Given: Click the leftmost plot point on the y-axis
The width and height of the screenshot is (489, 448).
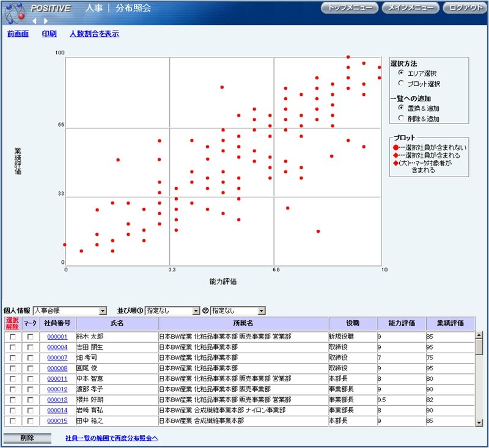Looking at the screenshot, I should click(x=65, y=244).
